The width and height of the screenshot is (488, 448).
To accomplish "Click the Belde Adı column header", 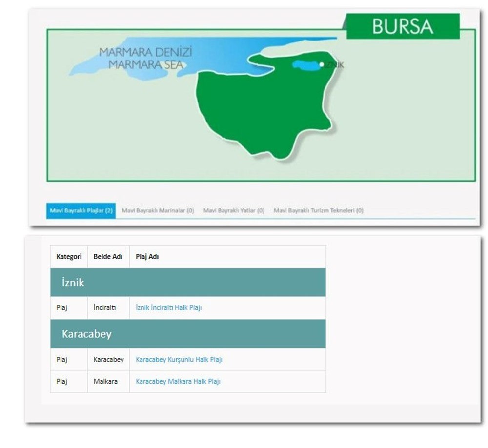I will pyautogui.click(x=108, y=256).
